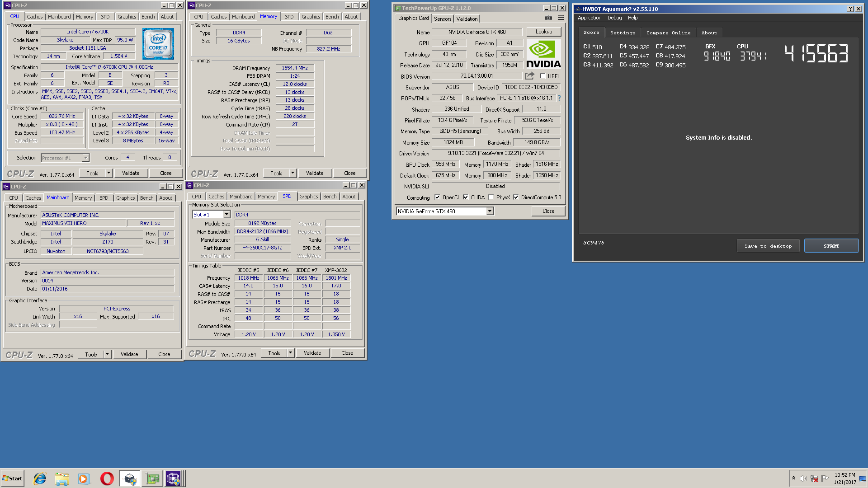The image size is (868, 488).
Task: Open the Help menu in Aquamark
Action: (632, 18)
